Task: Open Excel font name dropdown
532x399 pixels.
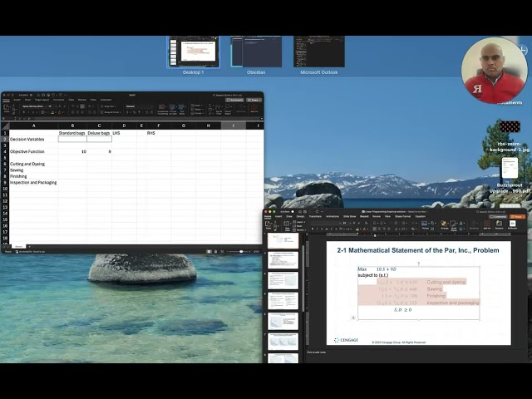Action: coord(34,106)
